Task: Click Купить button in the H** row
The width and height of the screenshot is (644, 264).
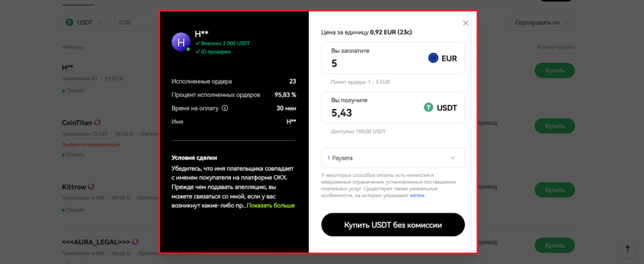Action: coord(555,71)
